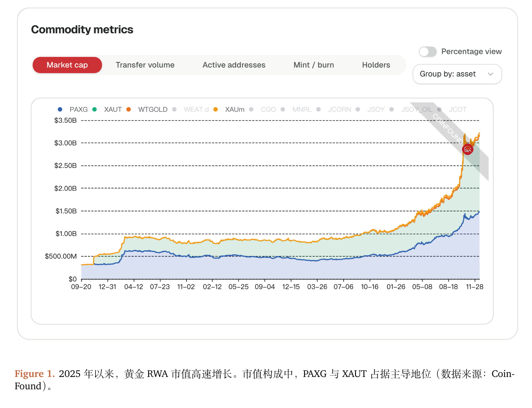The width and height of the screenshot is (532, 408).
Task: Click the 11-28 date axis marker
Action: click(475, 287)
